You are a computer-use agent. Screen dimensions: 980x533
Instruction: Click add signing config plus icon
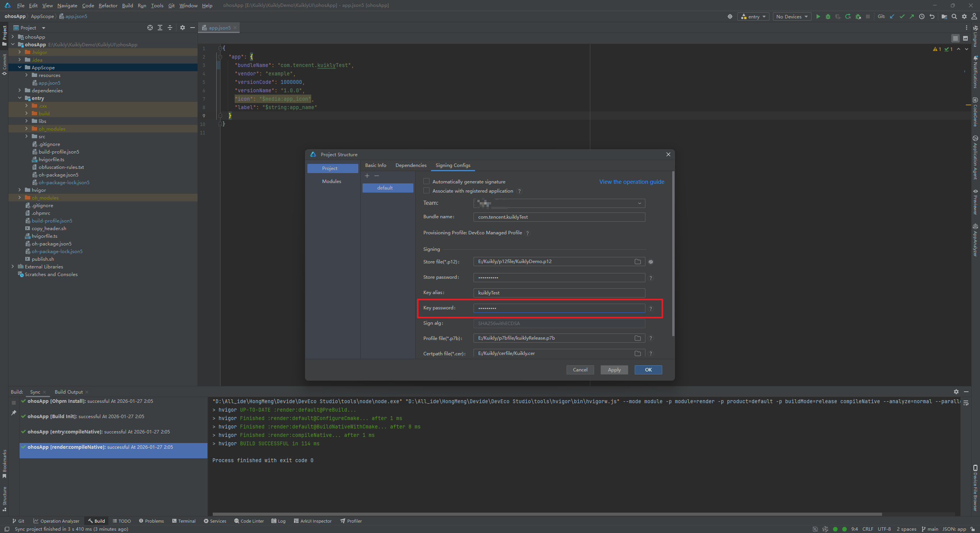coord(367,176)
